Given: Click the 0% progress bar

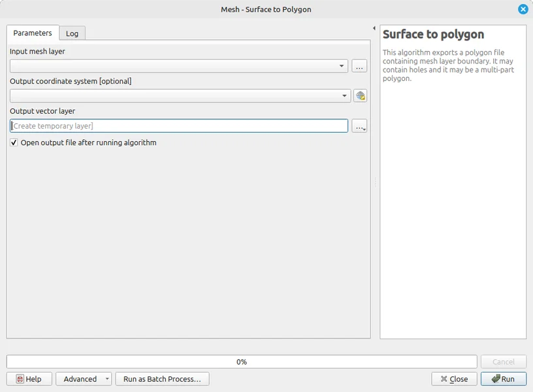Looking at the screenshot, I should tap(242, 361).
